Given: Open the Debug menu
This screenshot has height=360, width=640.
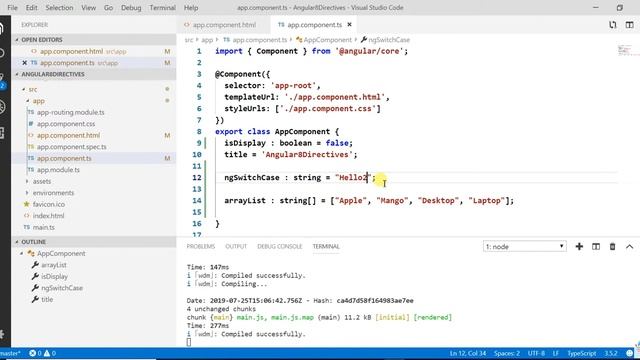Looking at the screenshot, I should click(x=131, y=8).
